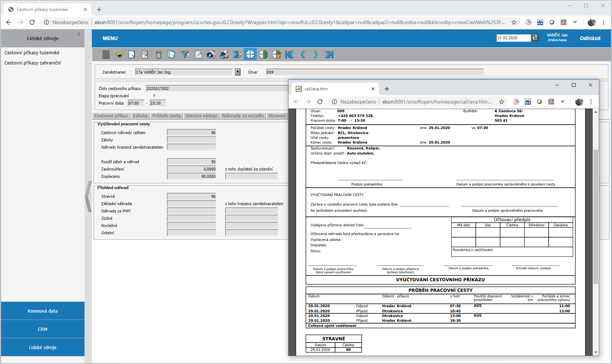
Task: Click the Změna hesla link
Action: pyautogui.click(x=557, y=40)
